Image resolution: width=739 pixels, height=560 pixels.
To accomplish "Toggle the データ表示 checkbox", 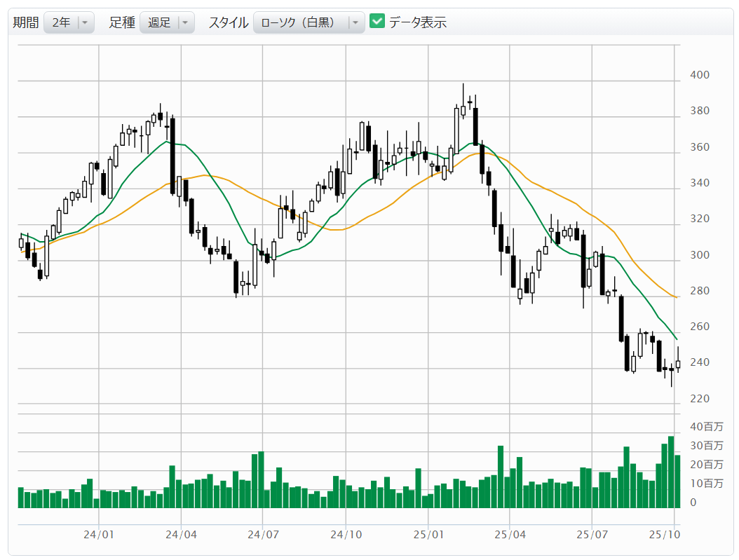I will (x=377, y=22).
